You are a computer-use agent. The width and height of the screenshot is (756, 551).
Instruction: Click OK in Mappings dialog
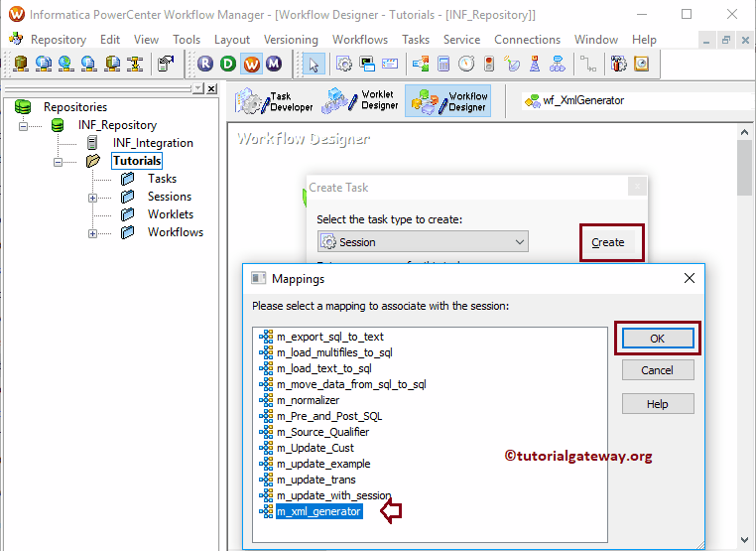tap(658, 339)
